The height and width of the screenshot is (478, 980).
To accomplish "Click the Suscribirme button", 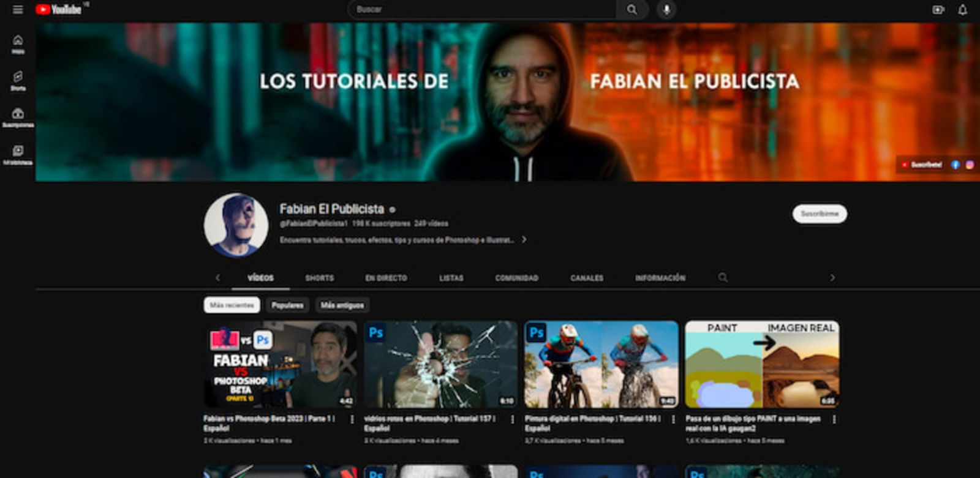I will pyautogui.click(x=820, y=214).
